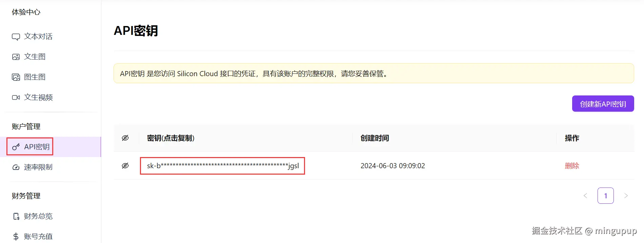Toggle visibility of all keys in table header
Screen dimensions: 644x243
(125, 138)
